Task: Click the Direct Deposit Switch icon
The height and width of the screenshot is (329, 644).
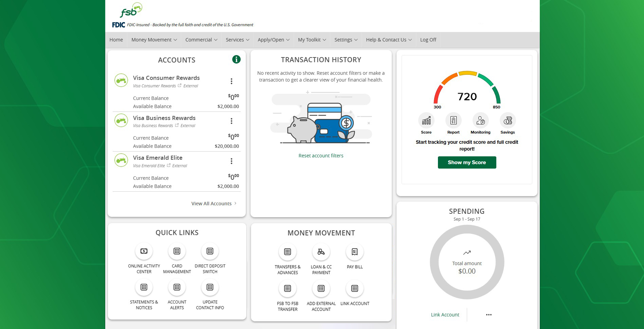Action: (210, 251)
